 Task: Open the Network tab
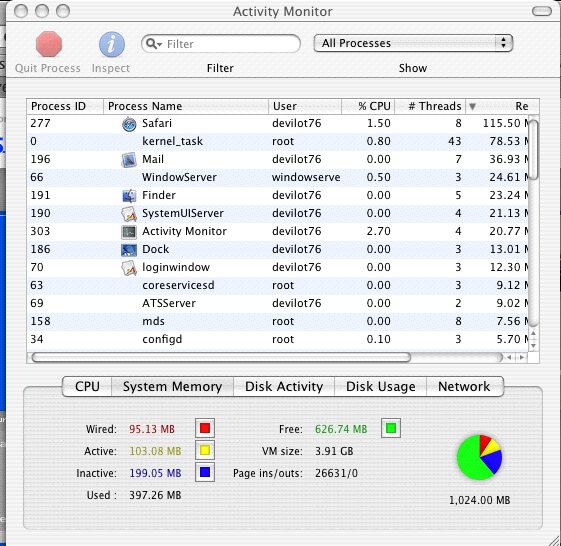(x=464, y=386)
